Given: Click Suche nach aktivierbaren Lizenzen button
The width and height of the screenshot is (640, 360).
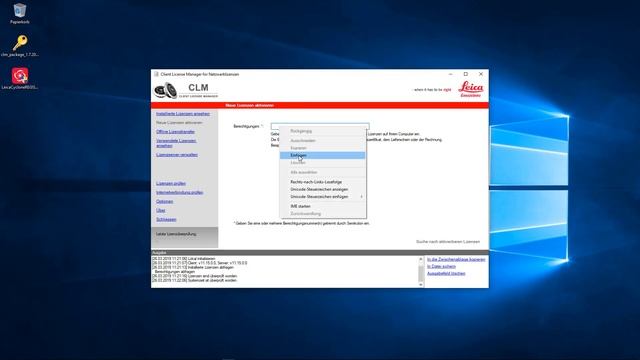Looking at the screenshot, I should pyautogui.click(x=448, y=242).
